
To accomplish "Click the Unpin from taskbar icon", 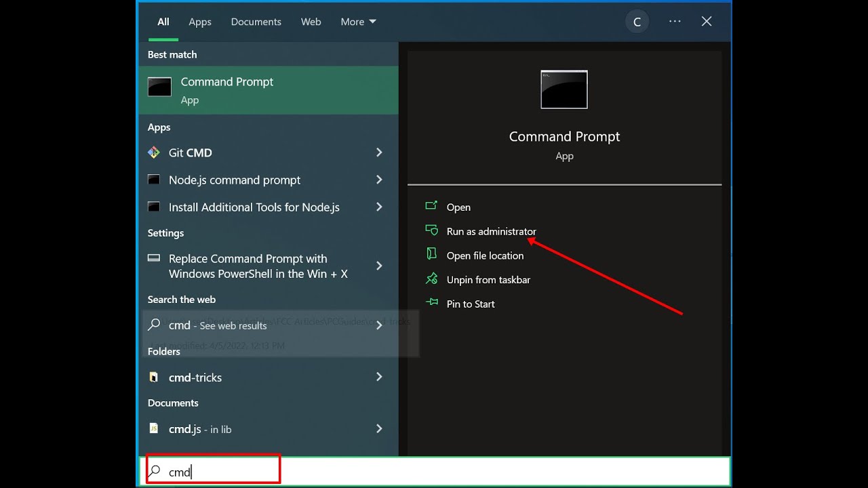I will point(431,279).
